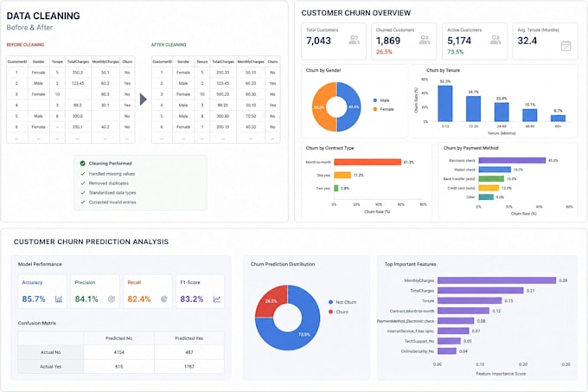Click the yellow One year contract bar
The height and width of the screenshot is (392, 588).
coord(342,175)
